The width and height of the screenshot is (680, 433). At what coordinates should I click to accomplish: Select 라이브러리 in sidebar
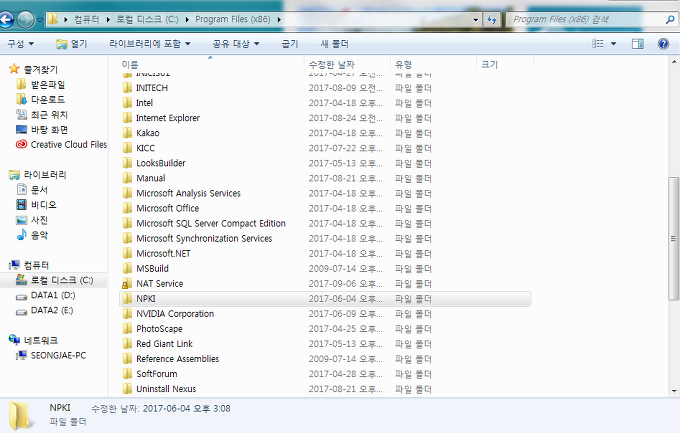[38, 174]
